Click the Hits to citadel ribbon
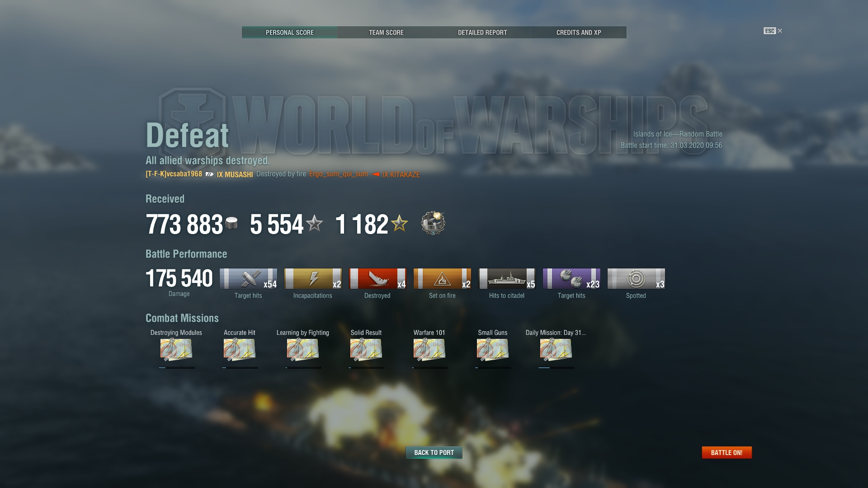The width and height of the screenshot is (868, 488). tap(507, 279)
